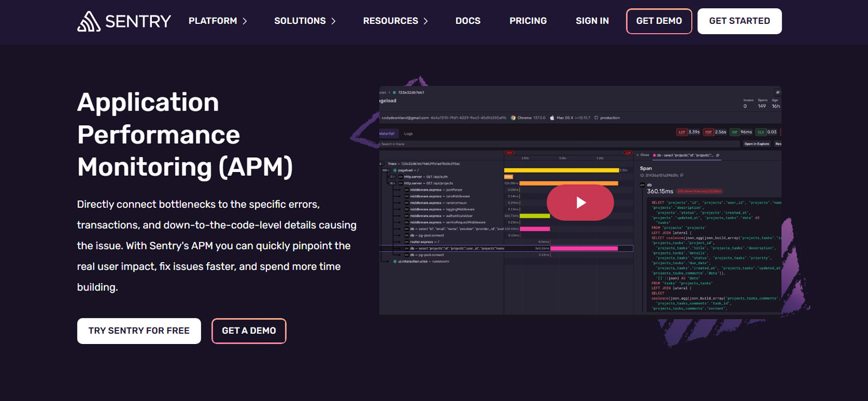Click the Search in trace field
Screen dimensions: 868x401
[x=559, y=144]
